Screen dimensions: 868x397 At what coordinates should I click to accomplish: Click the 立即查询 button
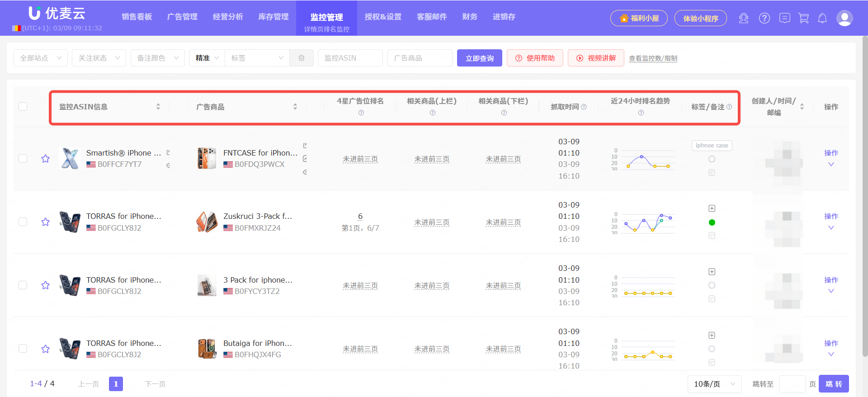click(479, 58)
